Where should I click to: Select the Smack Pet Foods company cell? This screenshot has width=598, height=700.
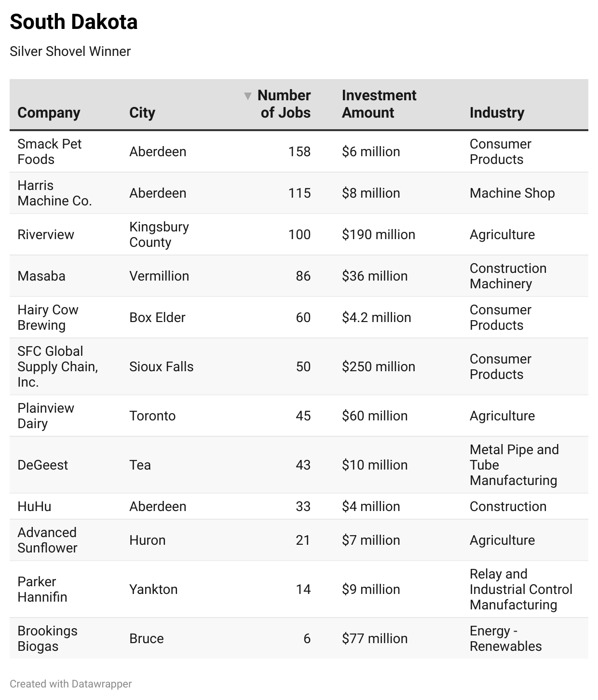pyautogui.click(x=49, y=152)
